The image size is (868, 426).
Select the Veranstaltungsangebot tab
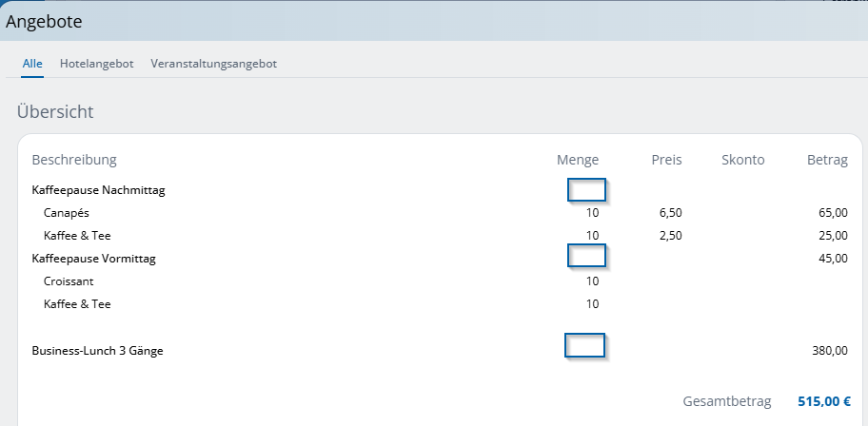[213, 64]
